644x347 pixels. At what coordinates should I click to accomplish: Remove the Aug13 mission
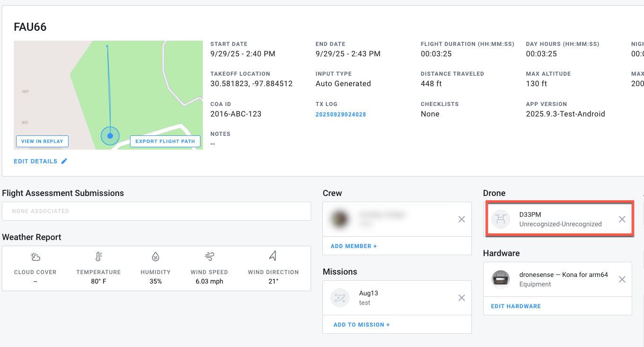[461, 298]
